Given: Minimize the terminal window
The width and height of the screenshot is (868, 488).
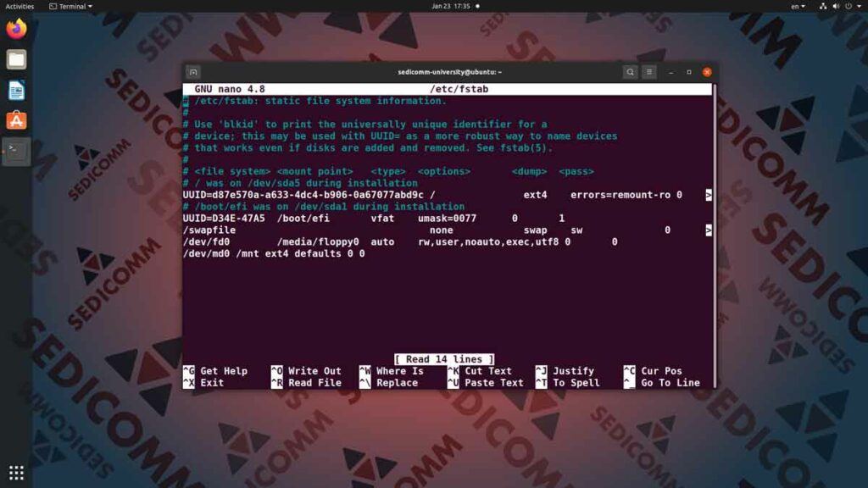Looking at the screenshot, I should click(x=671, y=72).
